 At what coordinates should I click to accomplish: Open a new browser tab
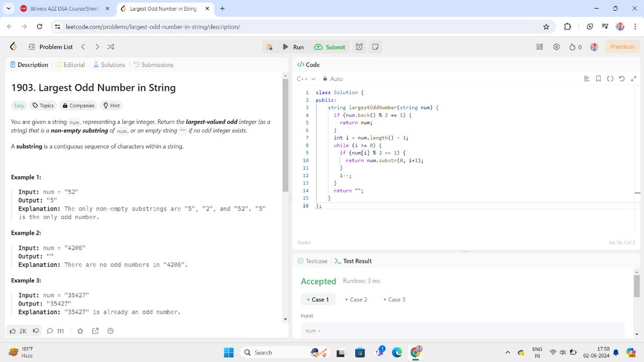pos(222,9)
